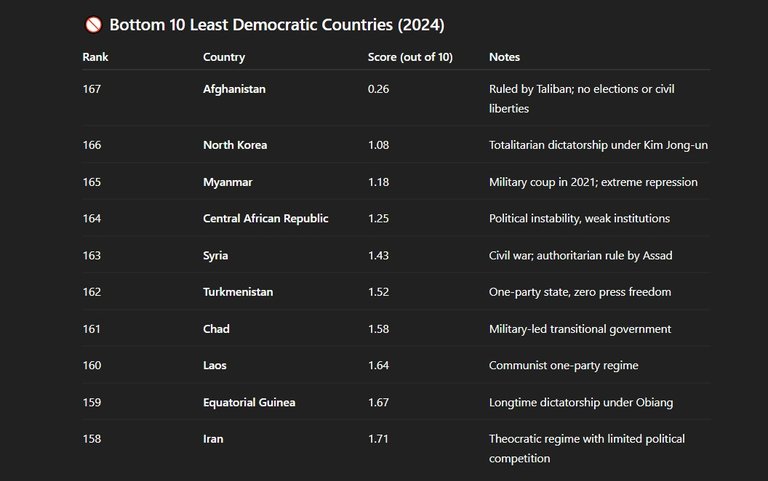This screenshot has height=481, width=768.
Task: Select Equatorial Guinea entry
Action: [x=249, y=403]
